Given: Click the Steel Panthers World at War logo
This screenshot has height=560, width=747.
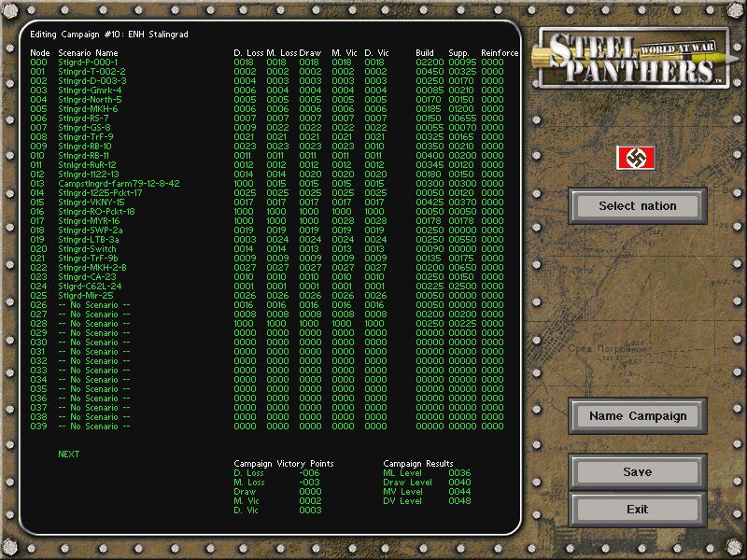Looking at the screenshot, I should (x=634, y=59).
